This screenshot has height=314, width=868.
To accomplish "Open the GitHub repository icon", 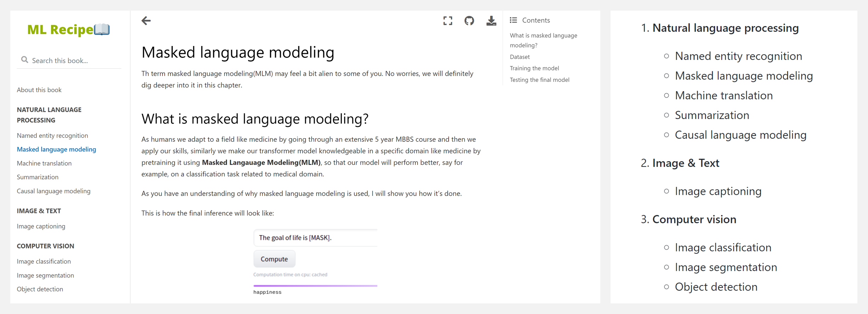I will tap(469, 21).
